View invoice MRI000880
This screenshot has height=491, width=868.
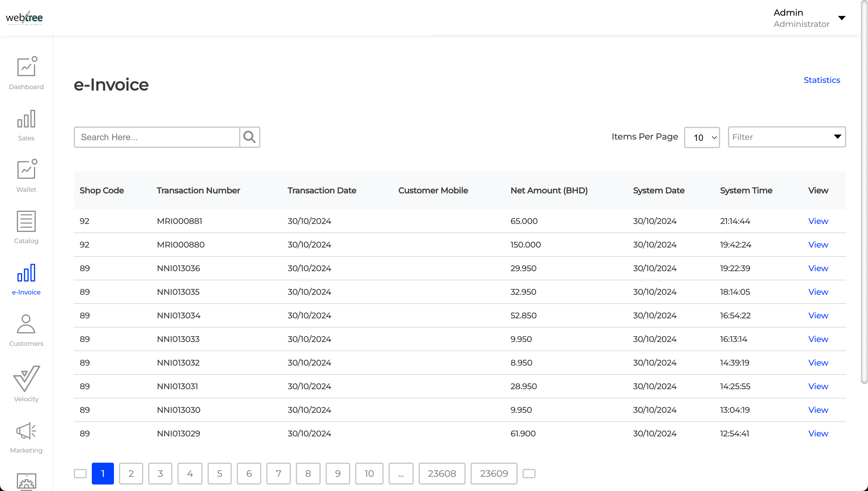coord(818,245)
